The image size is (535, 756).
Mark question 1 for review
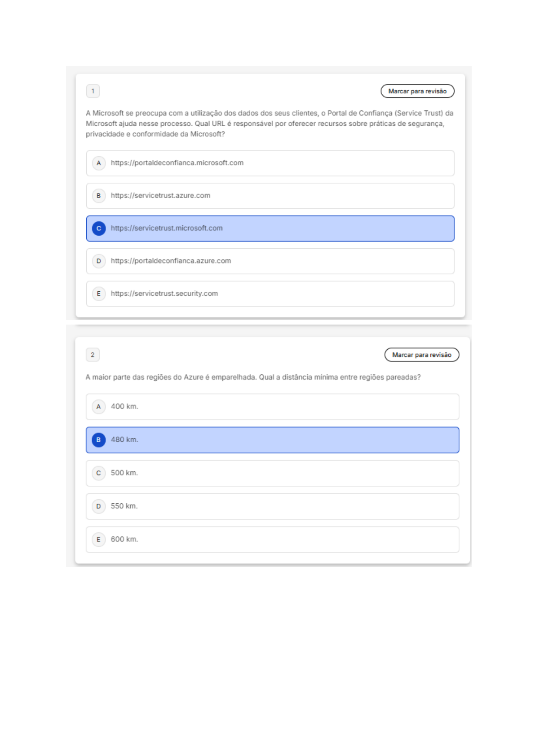(x=417, y=91)
